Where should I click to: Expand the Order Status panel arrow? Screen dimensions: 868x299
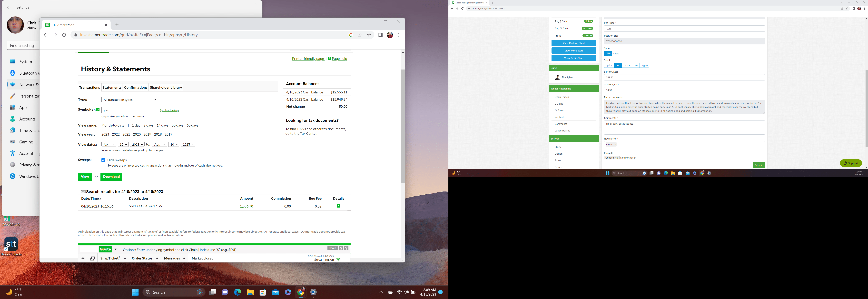[x=157, y=258]
